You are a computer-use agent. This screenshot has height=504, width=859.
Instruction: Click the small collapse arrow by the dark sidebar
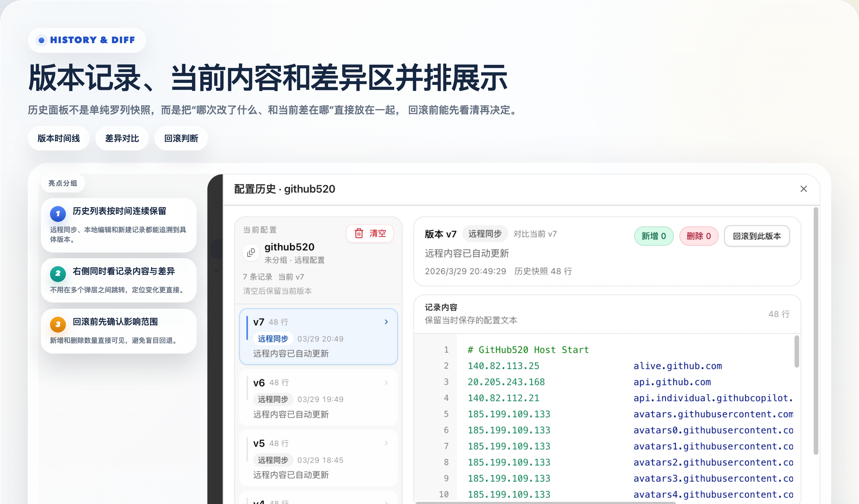tap(217, 270)
